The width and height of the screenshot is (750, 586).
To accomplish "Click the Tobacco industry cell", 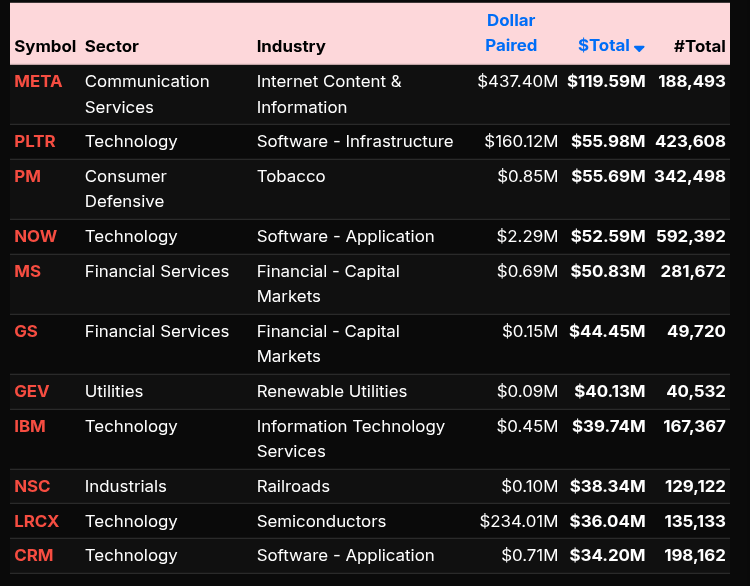I will point(291,177).
